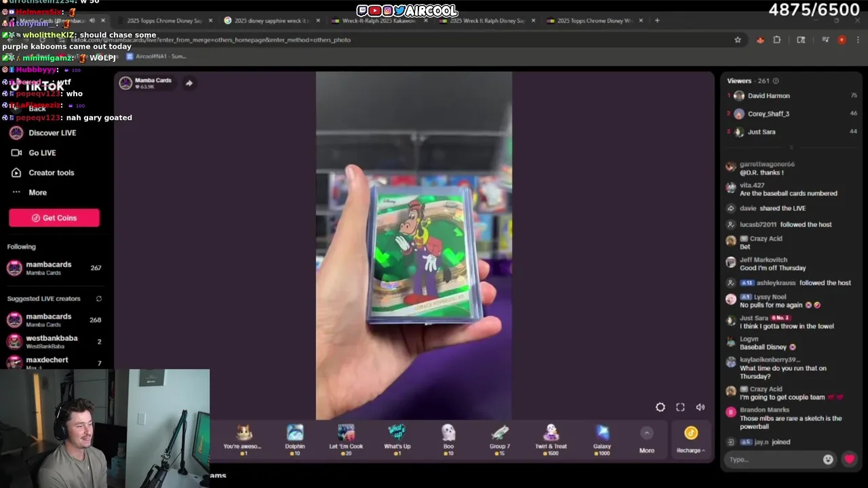Mute the live stream volume
The image size is (868, 488).
[701, 407]
